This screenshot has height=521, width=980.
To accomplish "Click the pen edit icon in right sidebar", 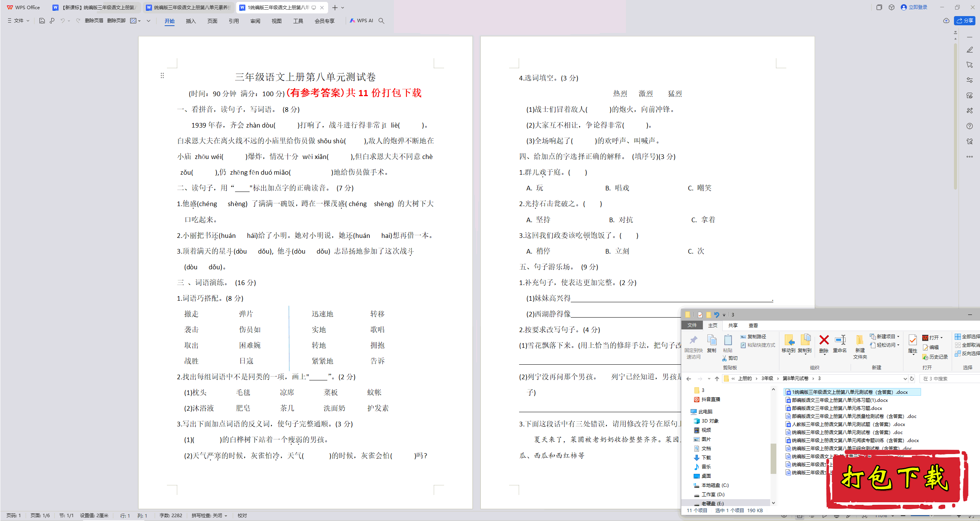I will [x=970, y=50].
